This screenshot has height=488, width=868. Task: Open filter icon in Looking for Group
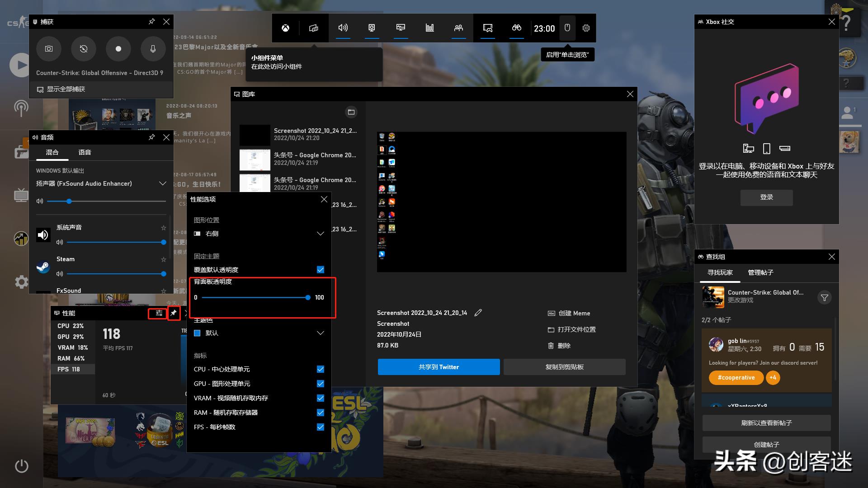coord(825,298)
